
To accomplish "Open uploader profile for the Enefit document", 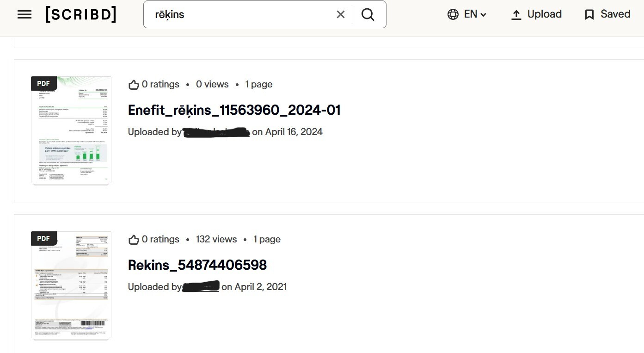I will pyautogui.click(x=216, y=132).
